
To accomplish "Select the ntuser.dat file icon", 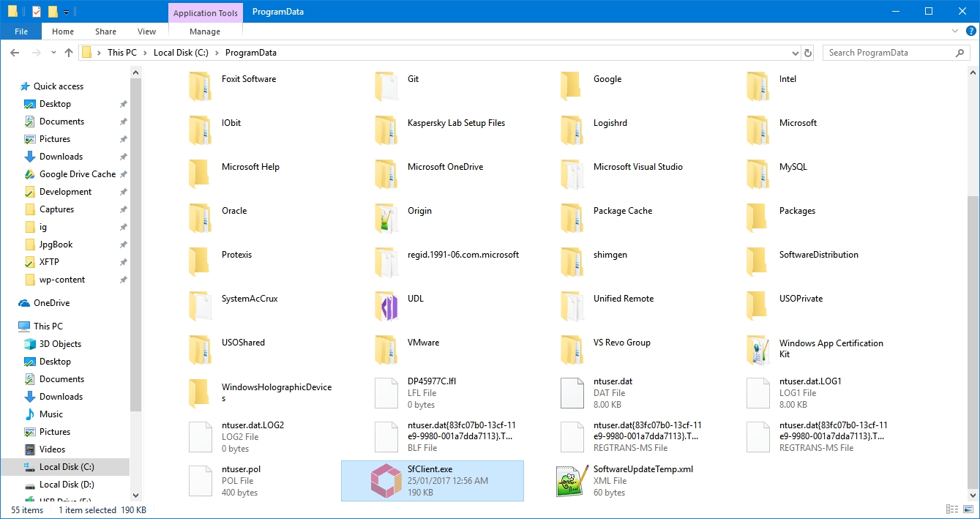I will click(x=572, y=393).
